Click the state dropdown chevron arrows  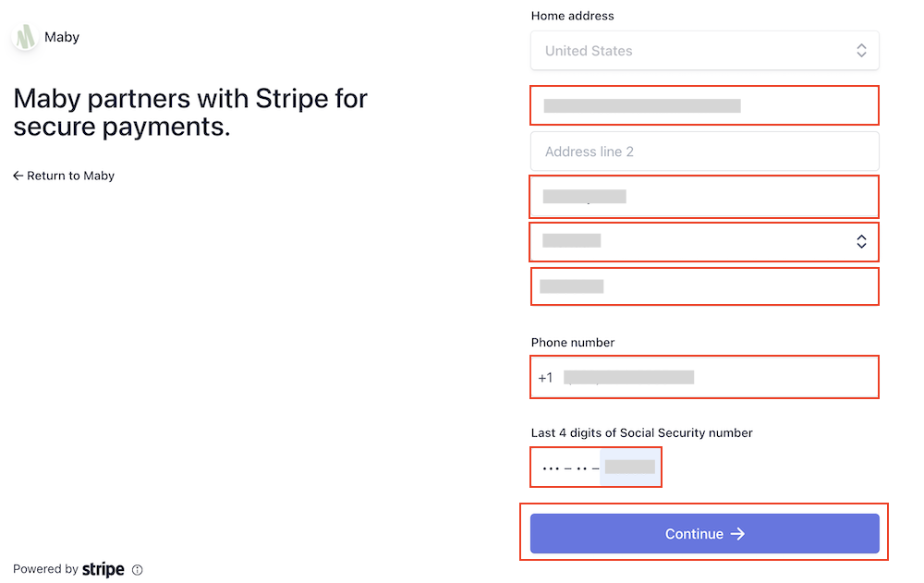coord(861,242)
